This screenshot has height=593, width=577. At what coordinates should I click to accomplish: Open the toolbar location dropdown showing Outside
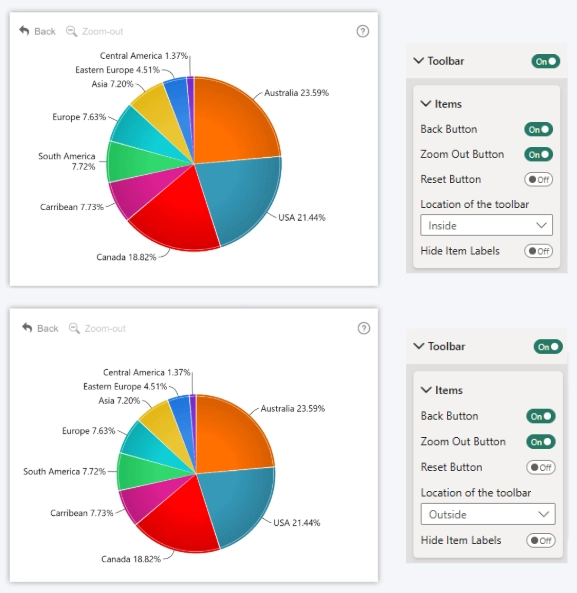(x=488, y=514)
